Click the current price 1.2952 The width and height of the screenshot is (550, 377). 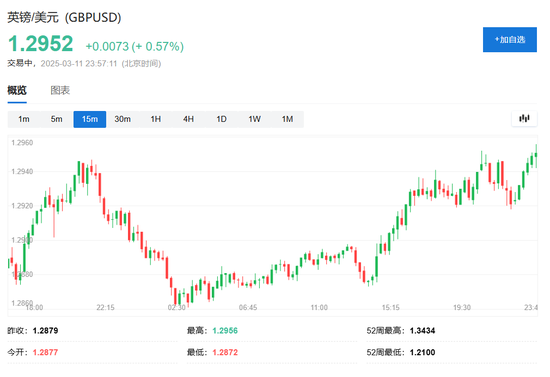pyautogui.click(x=41, y=44)
